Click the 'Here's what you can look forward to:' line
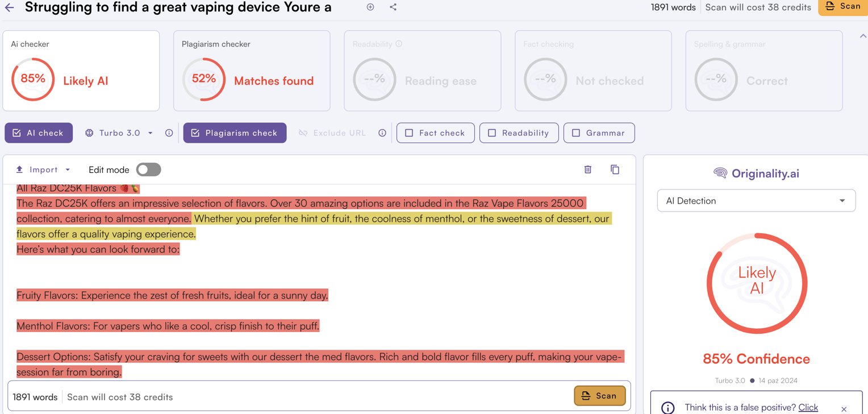Viewport: 868px width, 414px height. click(x=98, y=249)
